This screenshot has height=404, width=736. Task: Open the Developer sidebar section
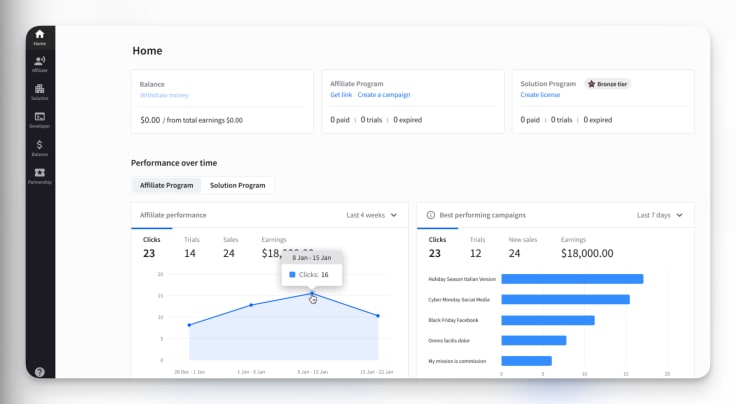tap(40, 120)
